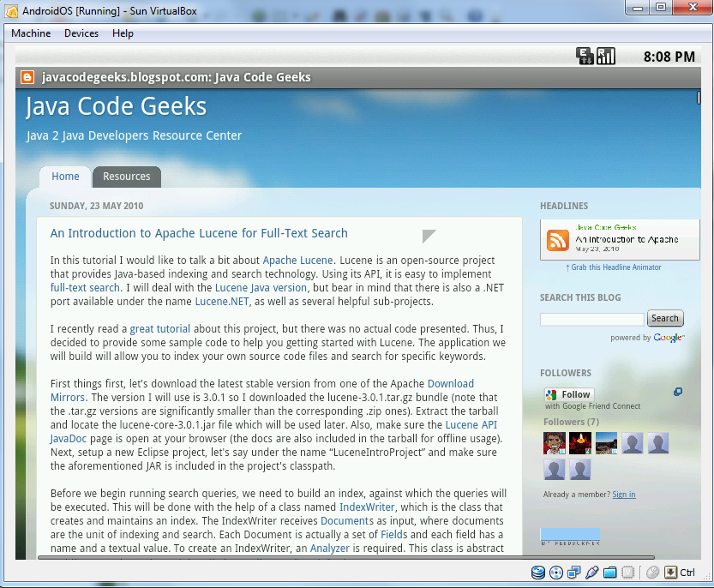Click the USB devices icon in the status bar
This screenshot has height=588, width=714.
[x=592, y=572]
